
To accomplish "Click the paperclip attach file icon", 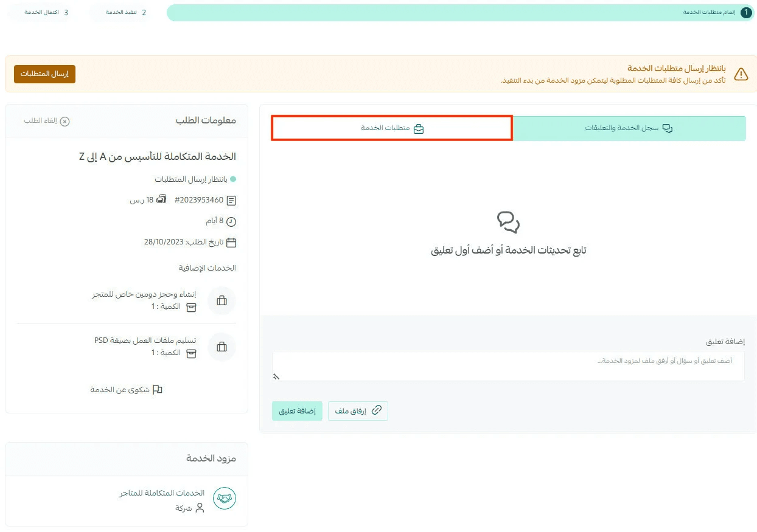I will pos(377,410).
